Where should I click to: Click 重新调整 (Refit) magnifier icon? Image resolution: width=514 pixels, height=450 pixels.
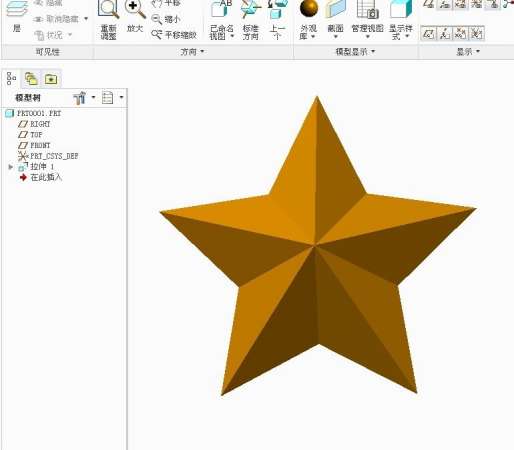point(108,10)
